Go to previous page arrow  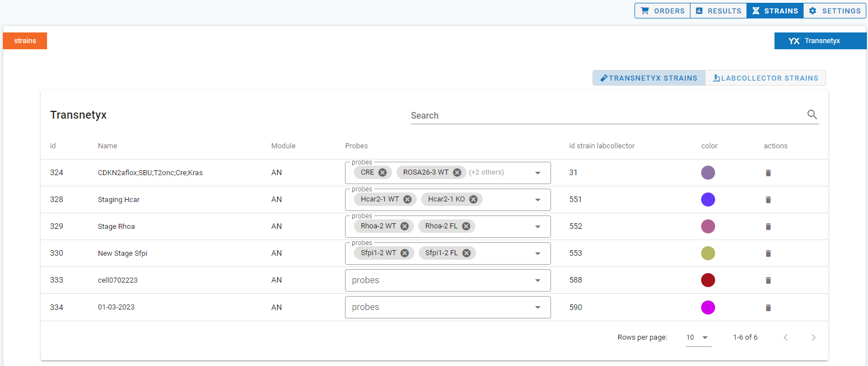pos(786,337)
